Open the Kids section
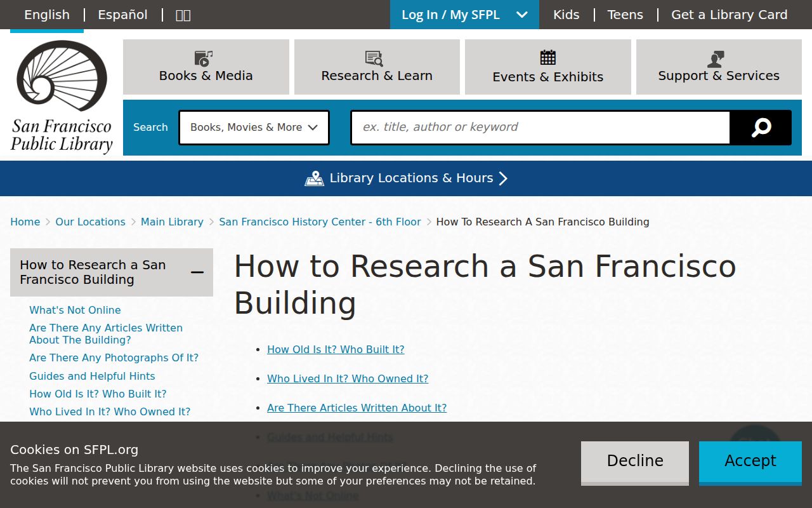This screenshot has width=812, height=508. (566, 15)
